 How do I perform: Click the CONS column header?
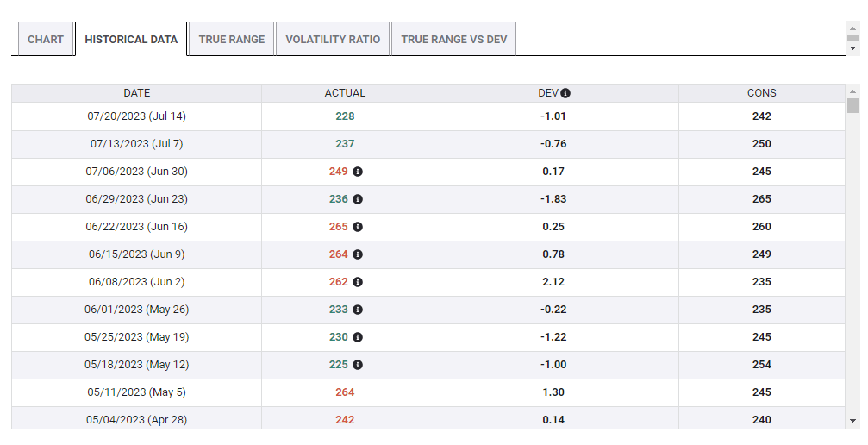tap(761, 93)
